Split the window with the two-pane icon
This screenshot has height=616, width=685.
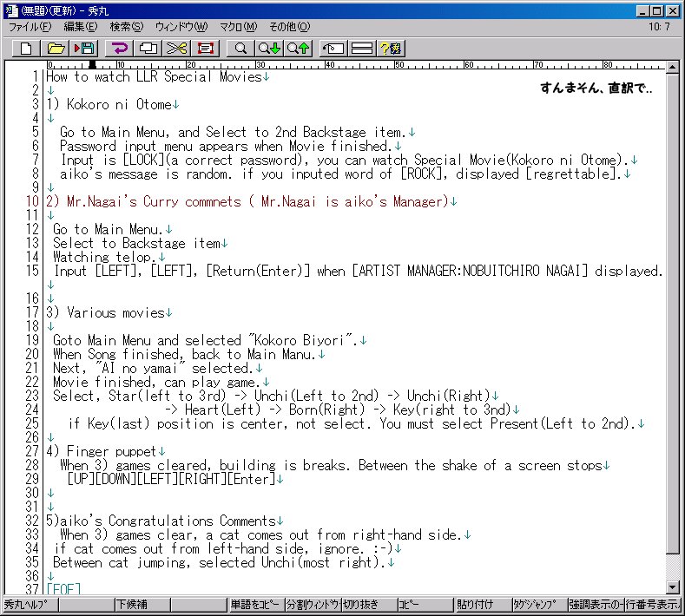(x=362, y=48)
